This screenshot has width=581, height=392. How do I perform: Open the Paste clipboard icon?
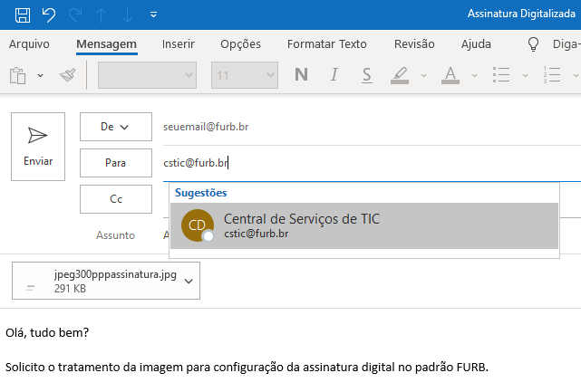point(17,75)
